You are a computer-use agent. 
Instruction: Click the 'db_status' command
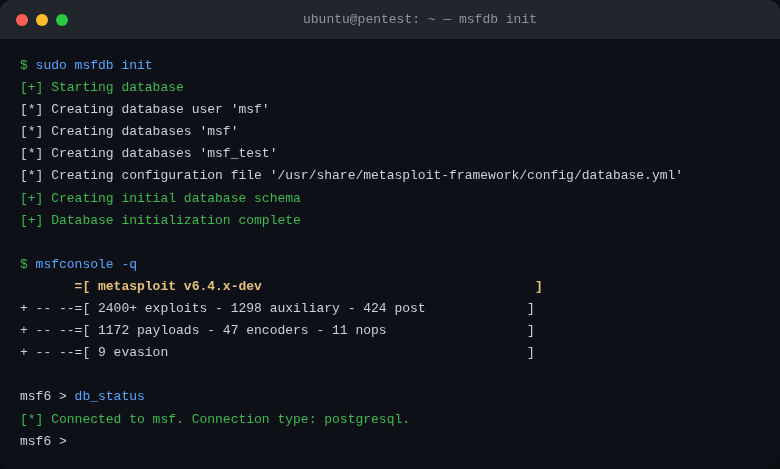click(109, 396)
